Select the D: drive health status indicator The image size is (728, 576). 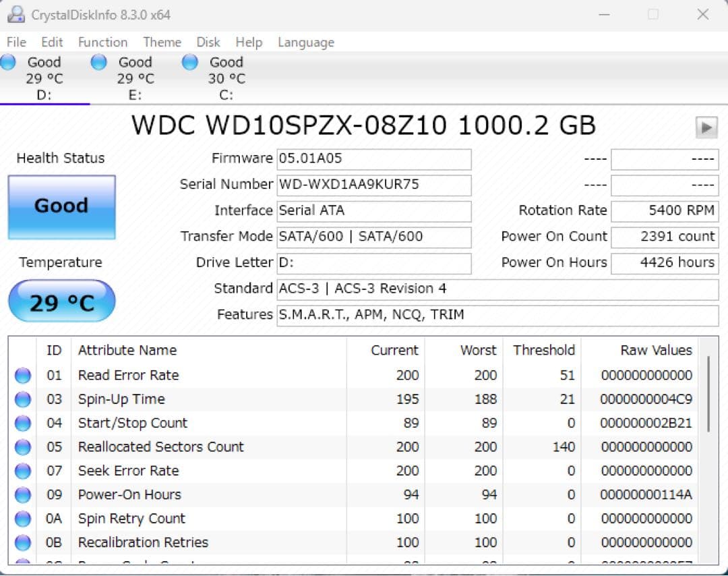(x=9, y=61)
